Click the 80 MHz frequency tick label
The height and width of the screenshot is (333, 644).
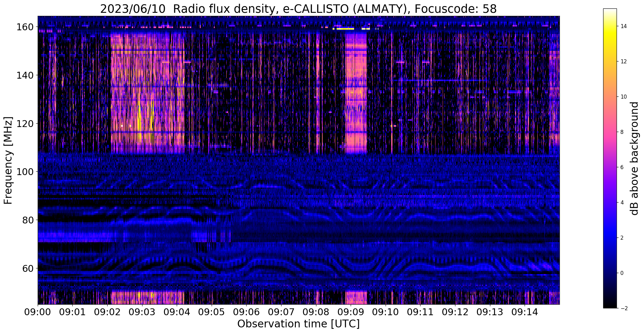28,220
